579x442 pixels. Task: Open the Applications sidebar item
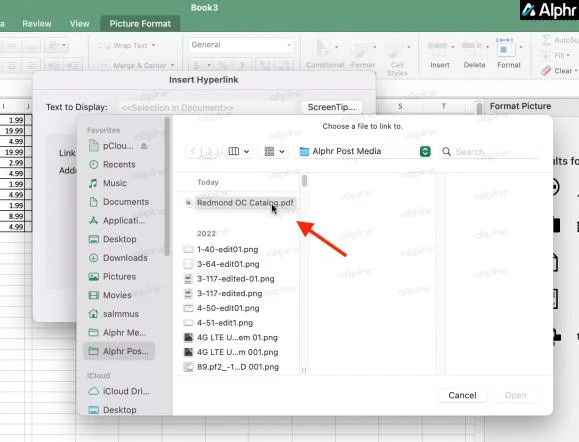point(117,220)
